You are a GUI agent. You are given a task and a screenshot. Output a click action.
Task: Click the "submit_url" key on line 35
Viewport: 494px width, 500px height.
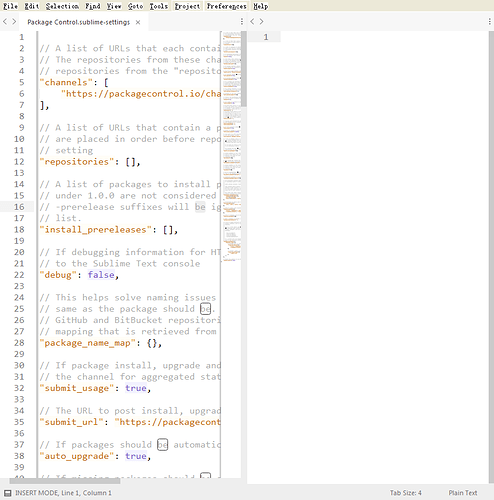(x=72, y=422)
